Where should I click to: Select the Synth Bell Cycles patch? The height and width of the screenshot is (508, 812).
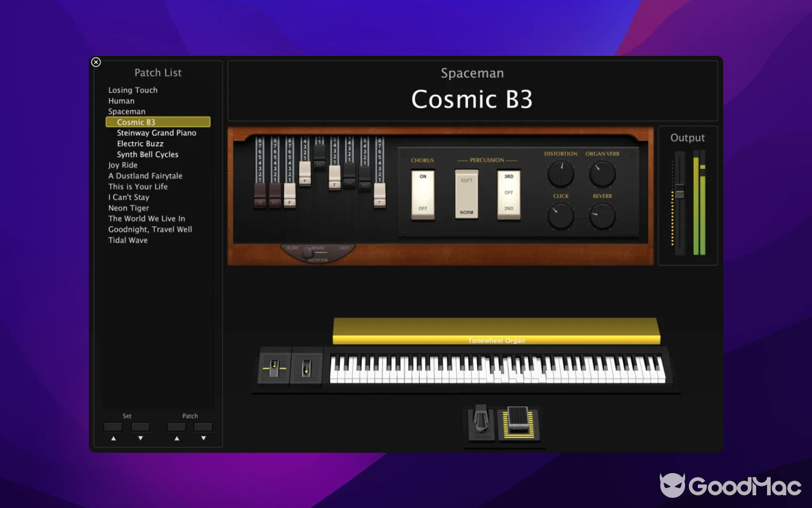(147, 154)
